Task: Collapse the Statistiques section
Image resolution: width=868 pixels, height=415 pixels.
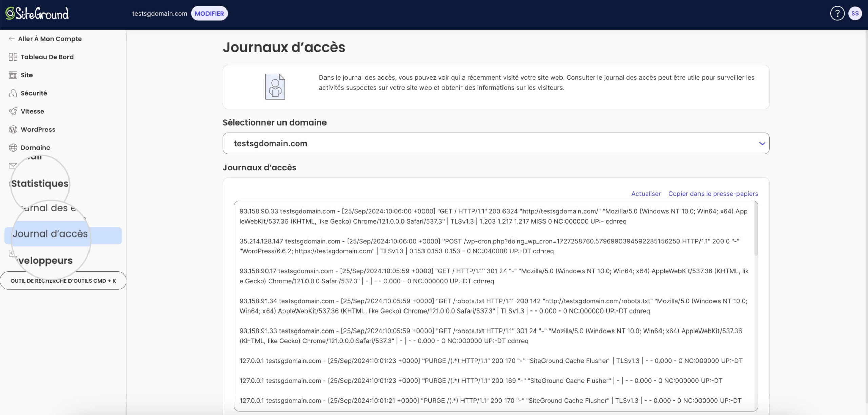Action: 40,184
